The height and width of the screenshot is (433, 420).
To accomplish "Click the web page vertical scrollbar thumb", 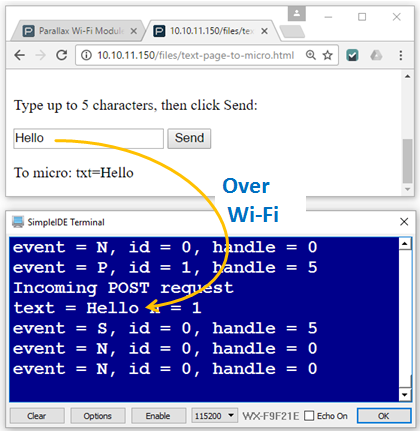I will tap(407, 161).
